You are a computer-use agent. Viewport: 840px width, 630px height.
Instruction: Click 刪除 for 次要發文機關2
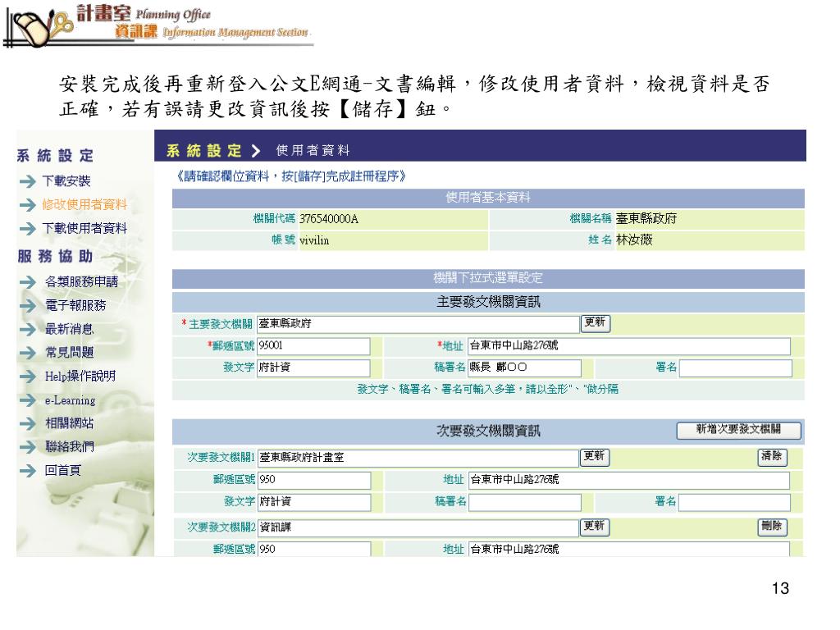coord(772,527)
